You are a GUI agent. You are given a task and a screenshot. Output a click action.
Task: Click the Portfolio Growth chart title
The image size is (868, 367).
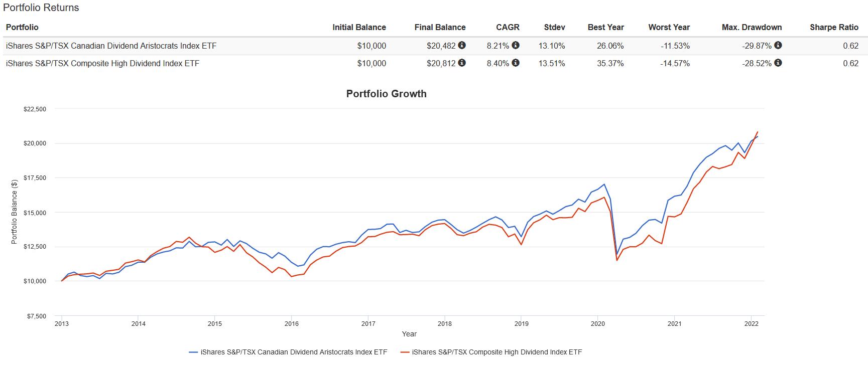[386, 94]
